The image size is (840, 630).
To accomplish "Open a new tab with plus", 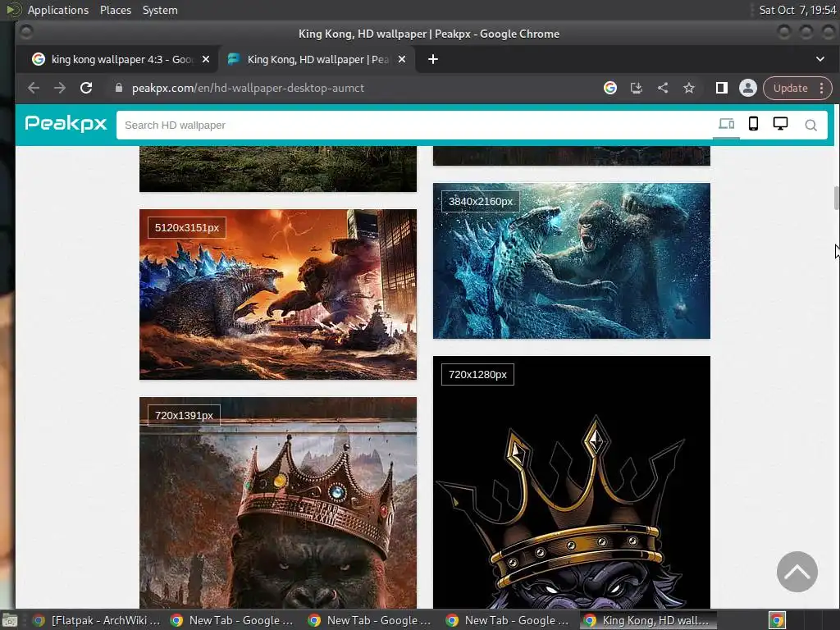I will [x=433, y=59].
